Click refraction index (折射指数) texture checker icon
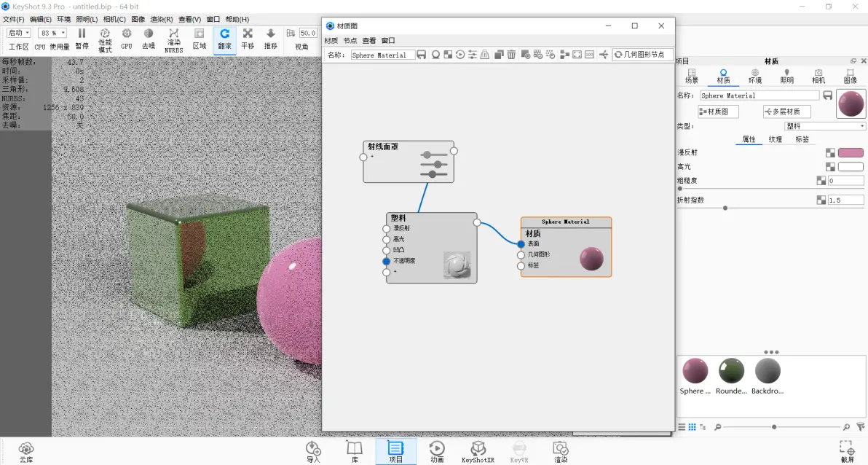This screenshot has height=465, width=868. pos(821,200)
